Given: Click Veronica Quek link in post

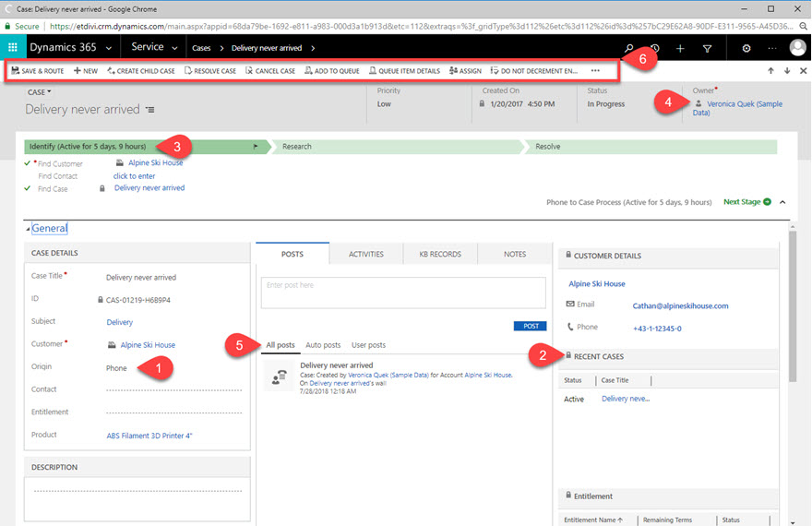Looking at the screenshot, I should click(x=388, y=376).
